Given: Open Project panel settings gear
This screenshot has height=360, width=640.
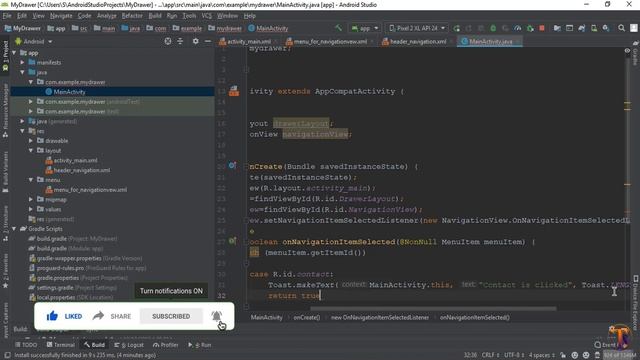Looking at the screenshot, I should coord(196,41).
